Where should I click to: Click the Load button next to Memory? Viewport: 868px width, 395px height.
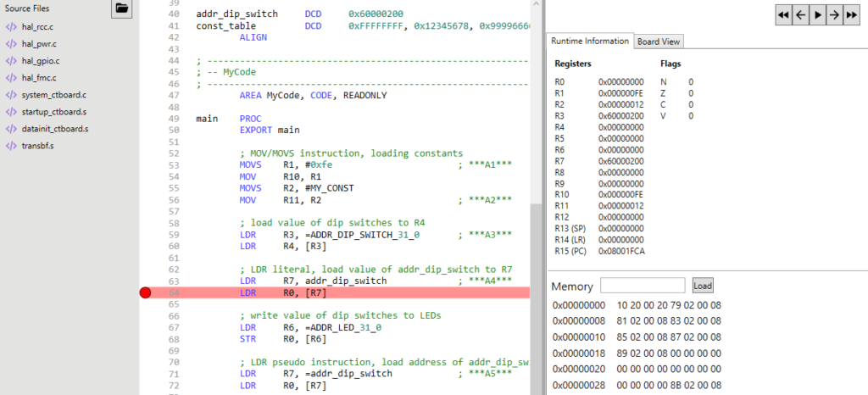coord(703,286)
